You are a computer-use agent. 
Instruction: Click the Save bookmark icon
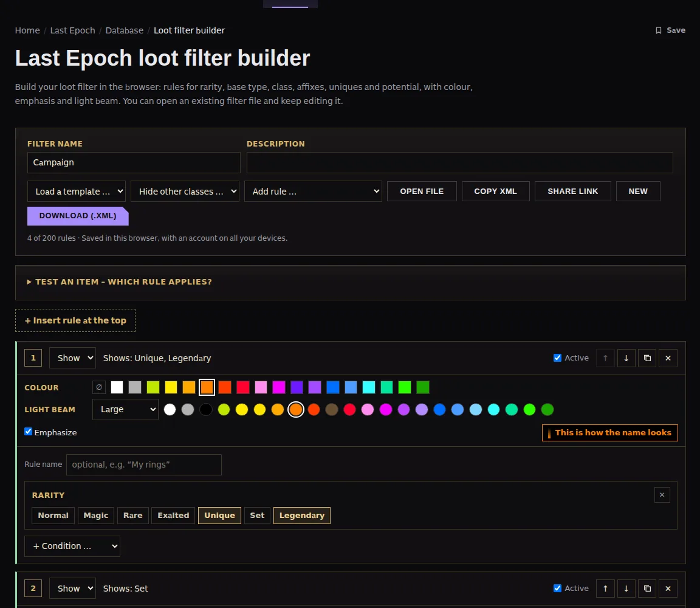[x=659, y=30]
